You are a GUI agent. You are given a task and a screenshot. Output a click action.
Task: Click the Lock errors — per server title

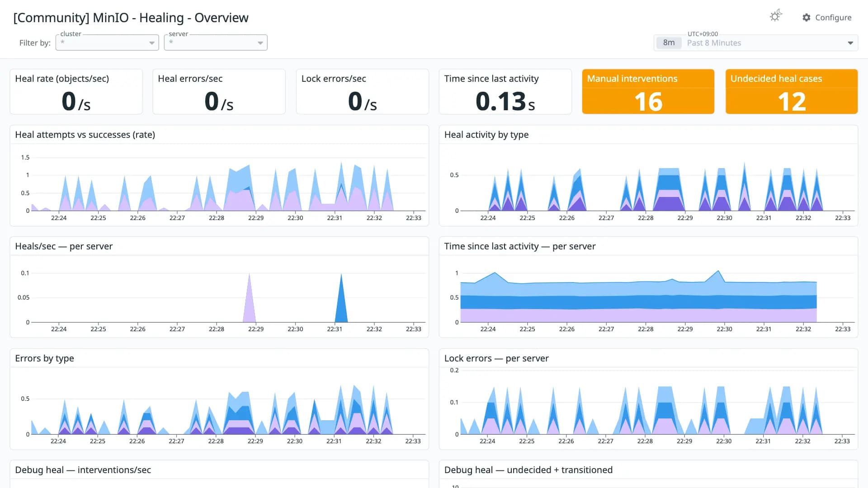point(496,358)
